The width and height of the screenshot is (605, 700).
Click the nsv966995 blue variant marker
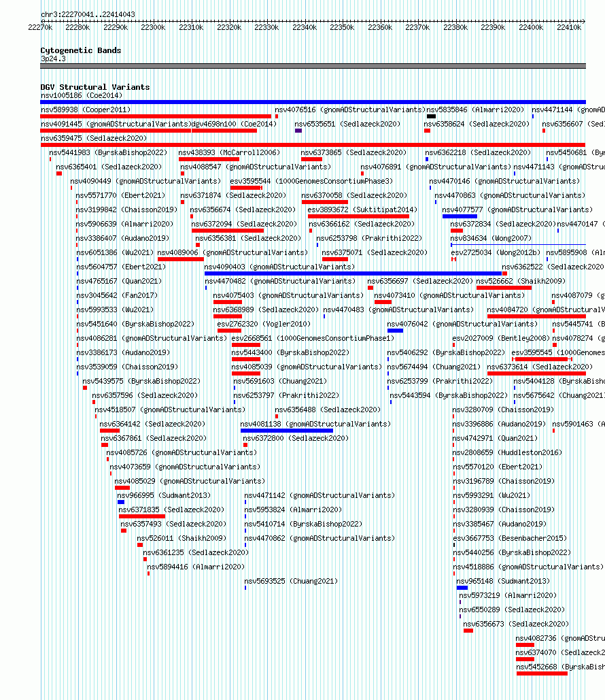click(x=121, y=502)
